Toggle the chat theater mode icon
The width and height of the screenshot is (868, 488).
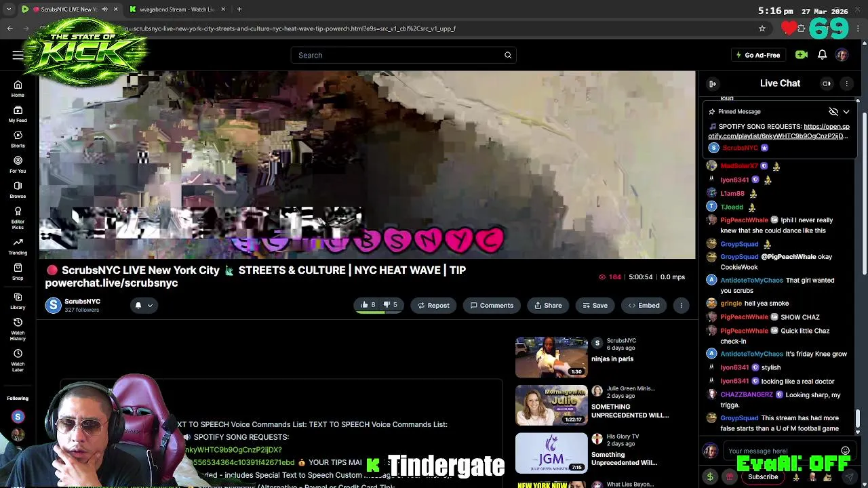pos(827,83)
